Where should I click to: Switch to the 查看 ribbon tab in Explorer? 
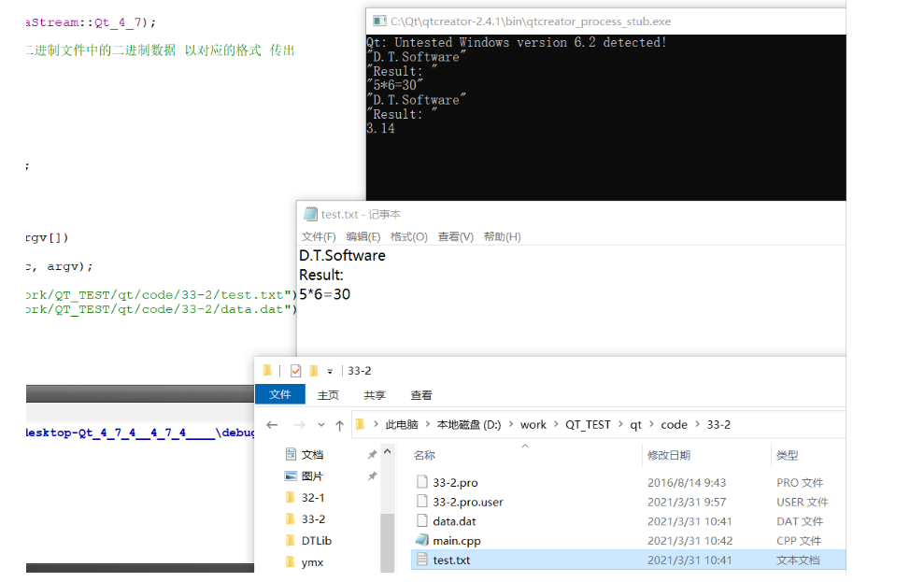click(420, 394)
